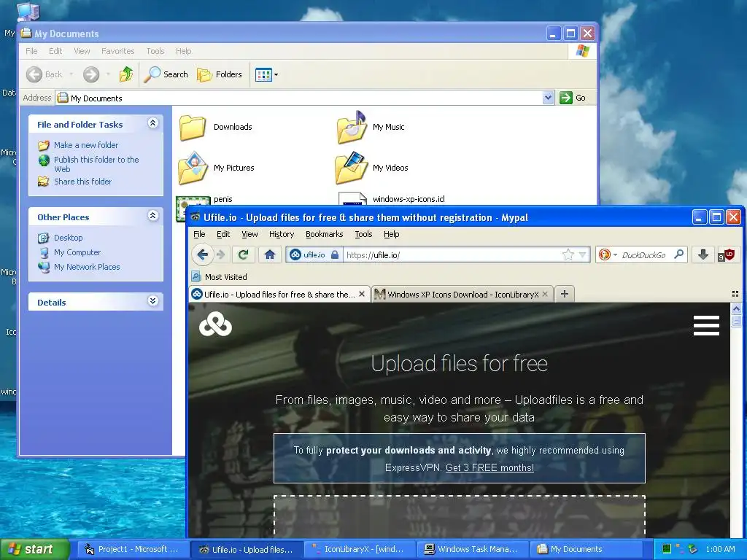Image resolution: width=747 pixels, height=560 pixels.
Task: Collapse the Other Places panel
Action: click(x=152, y=216)
